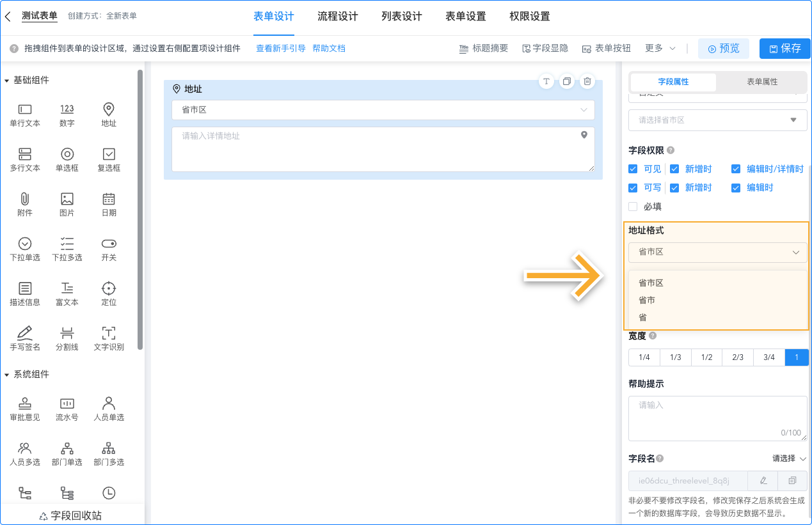Choose the 手写签名 component

point(25,333)
